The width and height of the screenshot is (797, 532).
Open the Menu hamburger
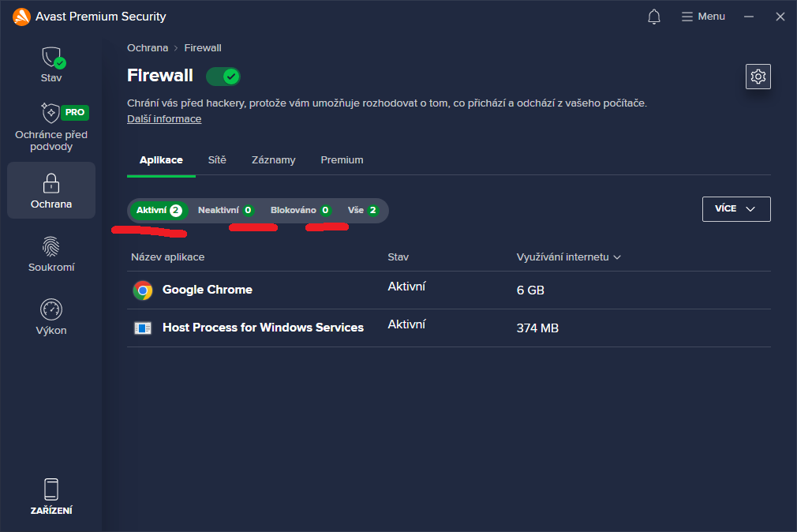[x=703, y=17]
